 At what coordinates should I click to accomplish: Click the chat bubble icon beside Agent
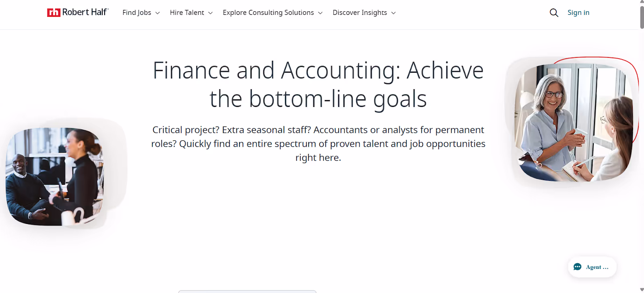(x=578, y=267)
